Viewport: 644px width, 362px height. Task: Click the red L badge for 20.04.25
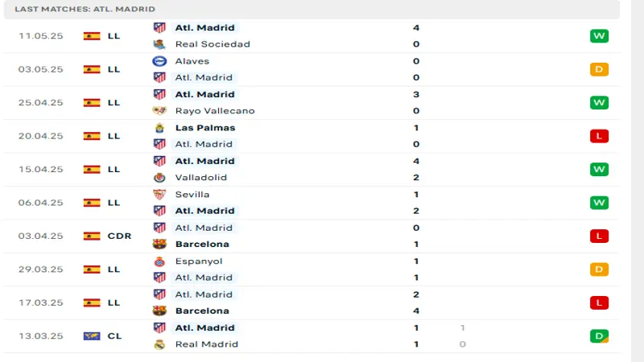599,136
